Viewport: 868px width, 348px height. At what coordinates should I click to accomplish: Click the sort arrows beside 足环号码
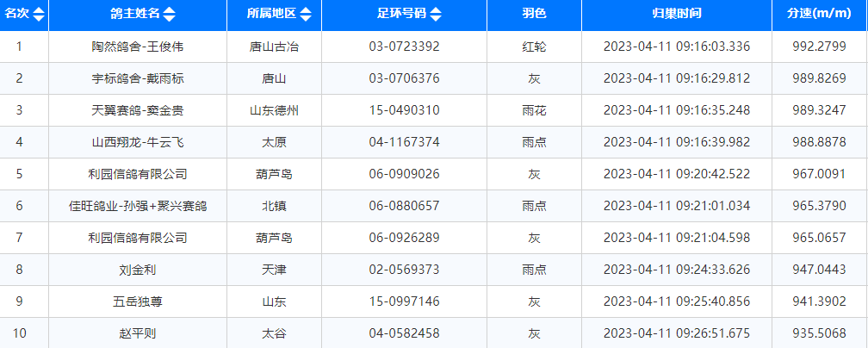tap(436, 15)
